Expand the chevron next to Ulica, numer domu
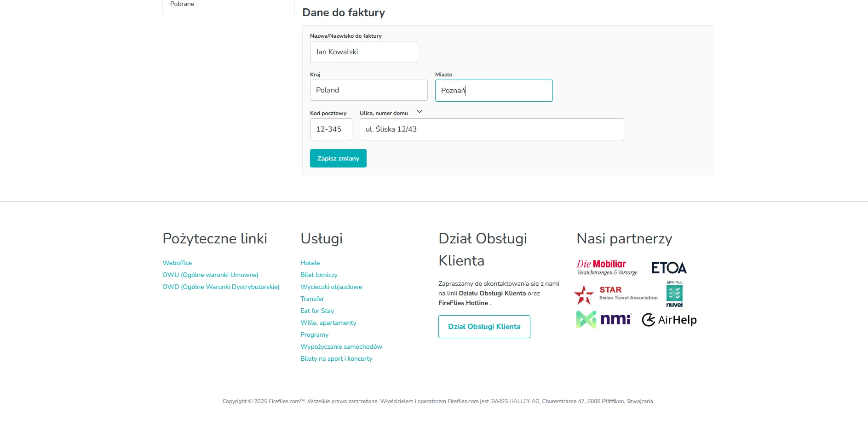 tap(419, 112)
